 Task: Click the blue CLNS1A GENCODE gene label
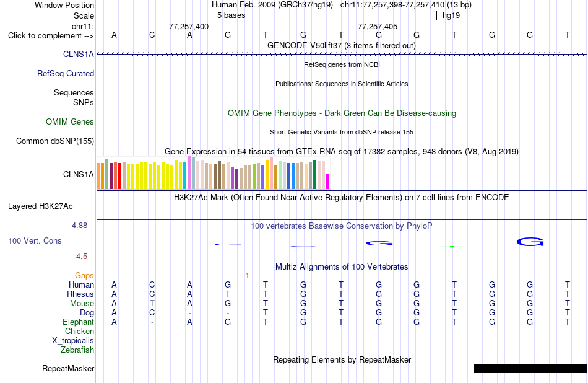point(79,55)
